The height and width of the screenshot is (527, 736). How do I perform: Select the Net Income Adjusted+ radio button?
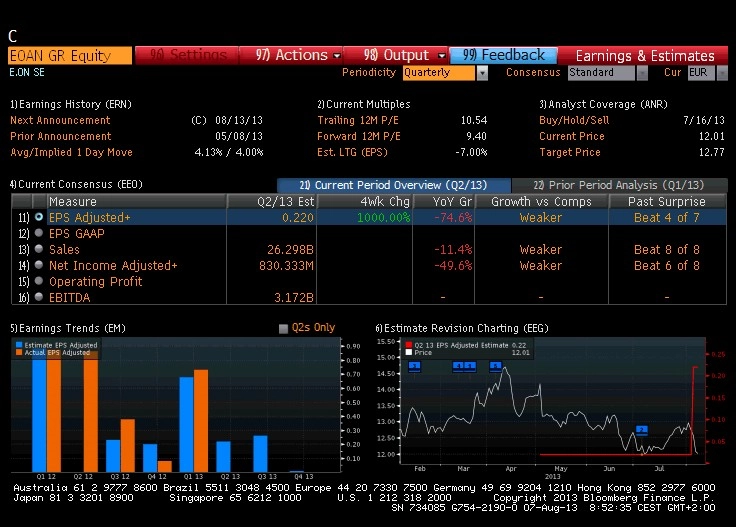coord(39,265)
